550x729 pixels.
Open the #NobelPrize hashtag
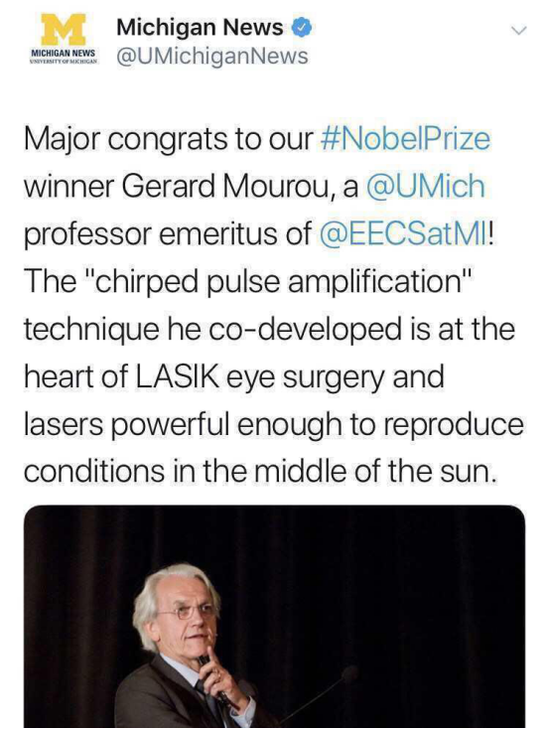405,139
